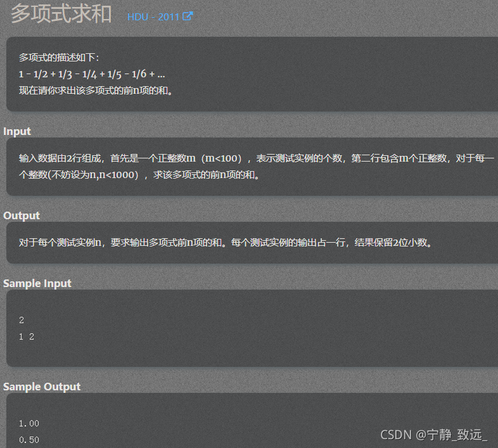Click the line starting with 个整数(不妨设为n,n<1000)
Viewport: 498px width, 448px height.
click(x=139, y=174)
